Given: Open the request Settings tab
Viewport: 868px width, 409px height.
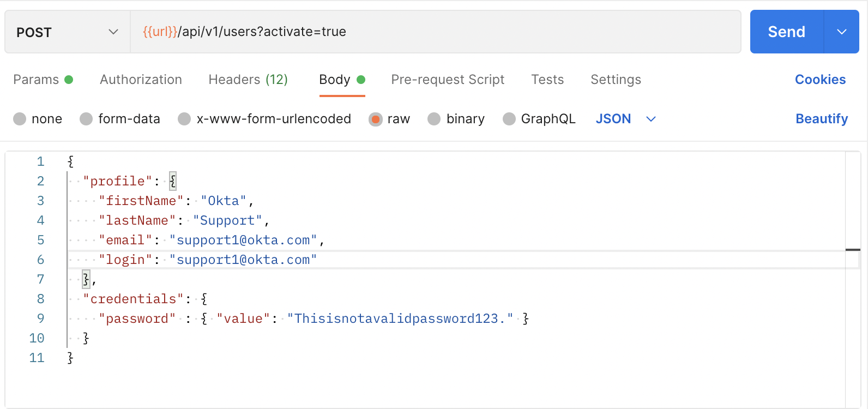Looking at the screenshot, I should [616, 80].
